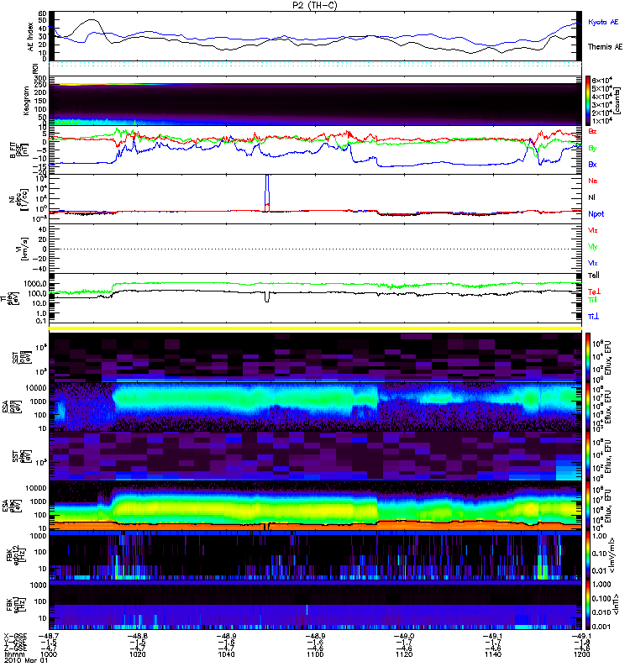Viewport: 630px width, 672px height.
Task: Click the ESA ion spectrogram panel
Action: pyautogui.click(x=315, y=407)
